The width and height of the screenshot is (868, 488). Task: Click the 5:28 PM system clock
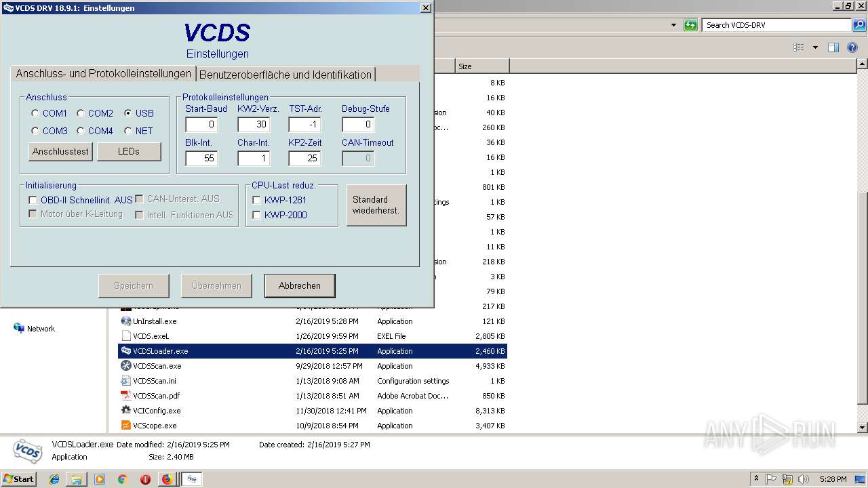pyautogui.click(x=833, y=479)
